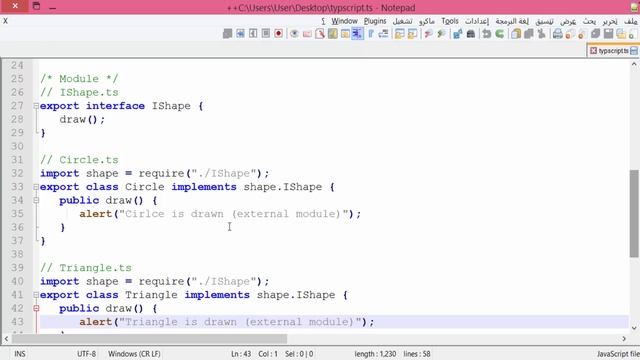Close typscript.ts via the tab's red X
Screen dimensions: 640x360
point(593,51)
